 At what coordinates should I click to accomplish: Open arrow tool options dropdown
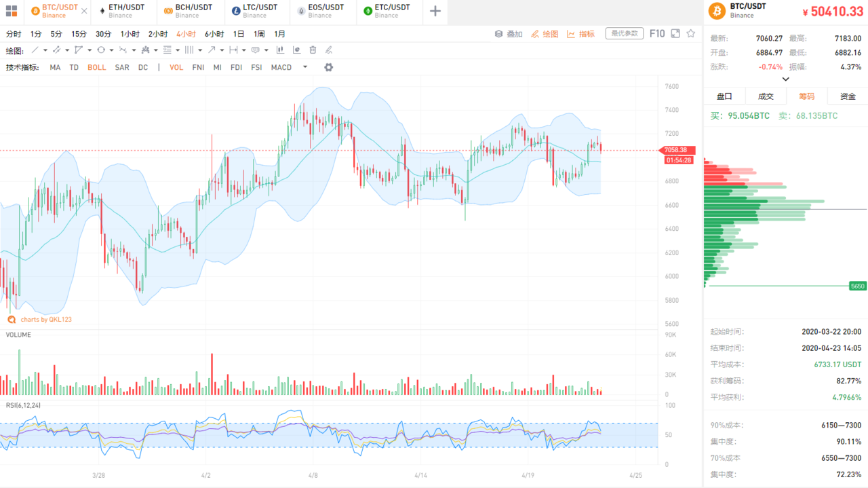click(222, 50)
